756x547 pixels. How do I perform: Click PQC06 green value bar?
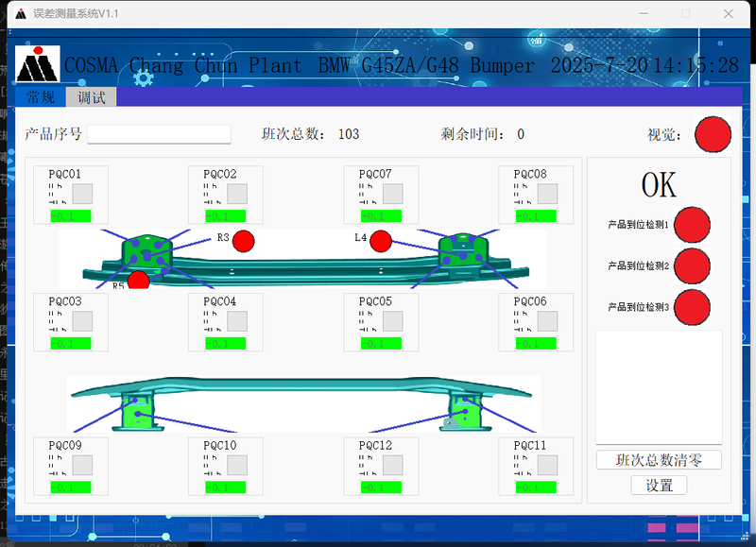[x=536, y=344]
